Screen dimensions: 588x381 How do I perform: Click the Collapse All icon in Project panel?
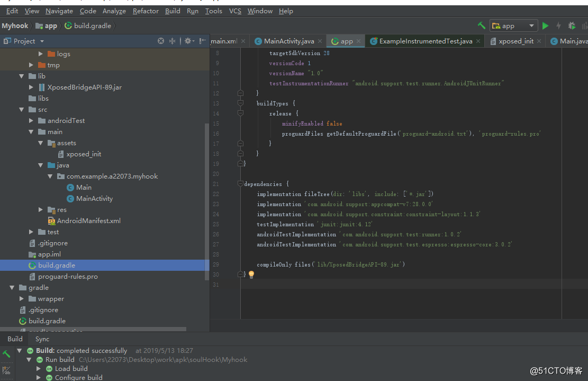(x=172, y=41)
